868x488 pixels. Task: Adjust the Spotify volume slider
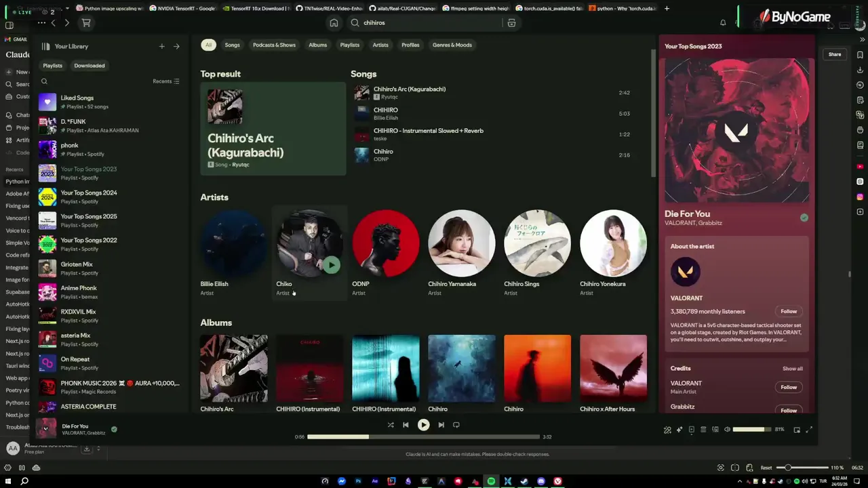point(751,430)
